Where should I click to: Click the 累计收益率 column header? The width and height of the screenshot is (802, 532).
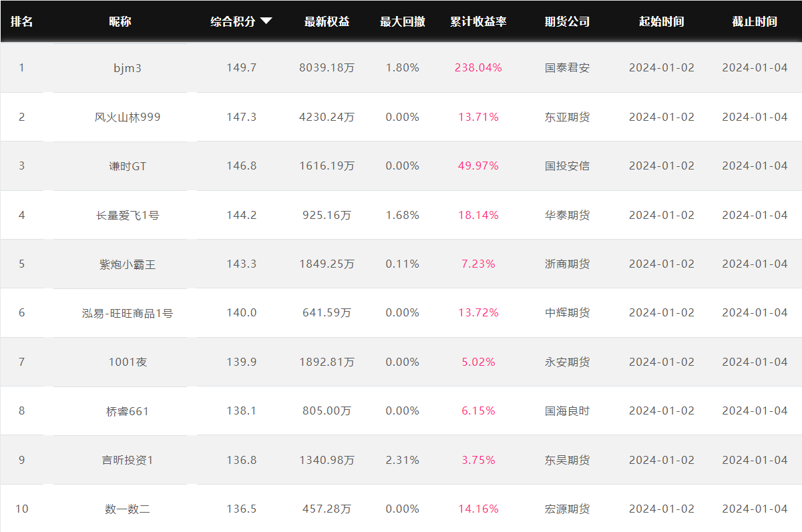(479, 21)
